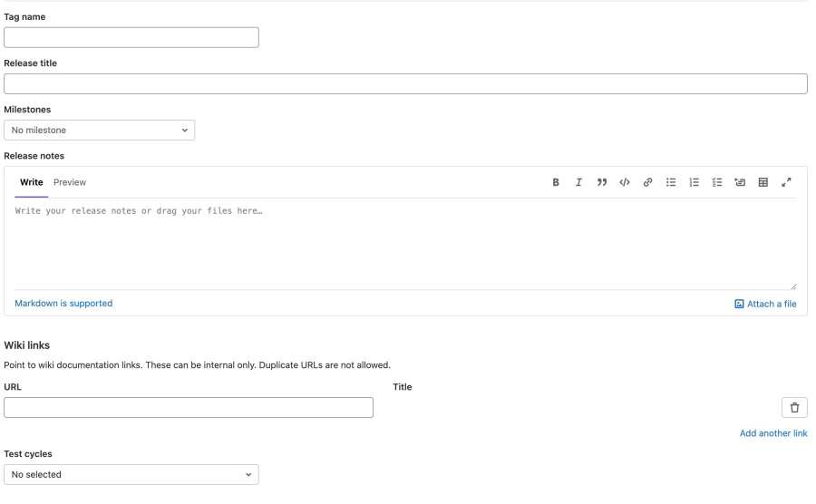Add a bullet list
816x504 pixels.
[671, 182]
